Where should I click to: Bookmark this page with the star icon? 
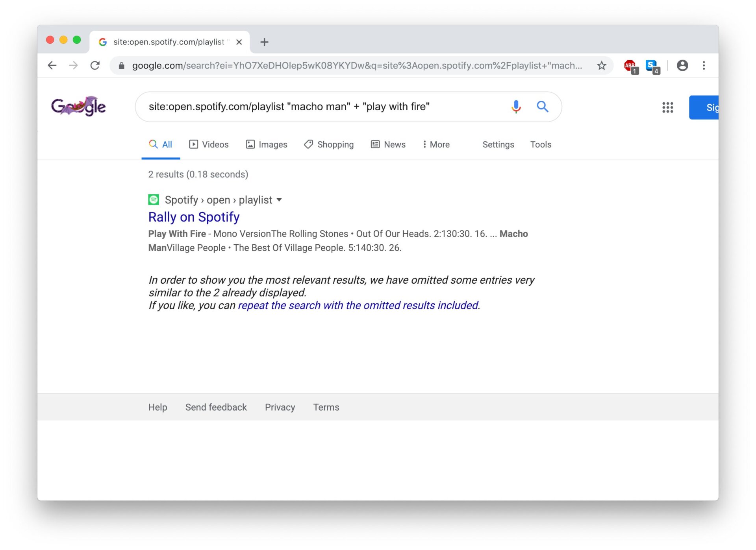coord(601,65)
